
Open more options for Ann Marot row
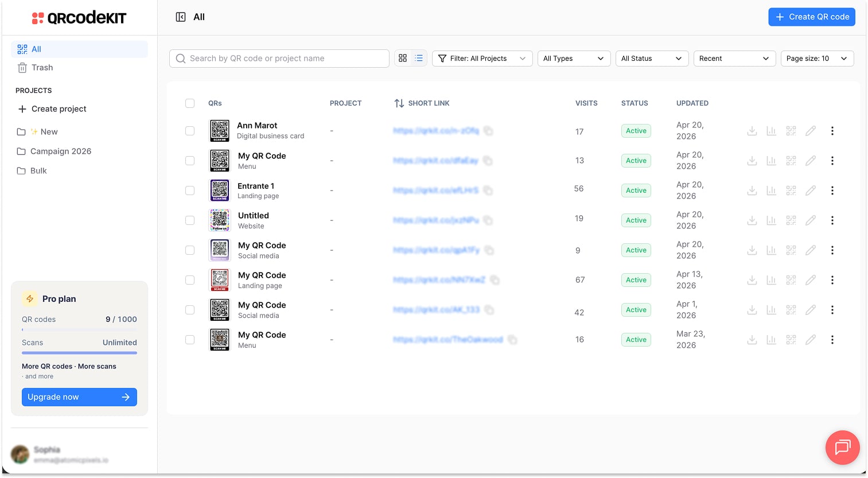point(832,131)
